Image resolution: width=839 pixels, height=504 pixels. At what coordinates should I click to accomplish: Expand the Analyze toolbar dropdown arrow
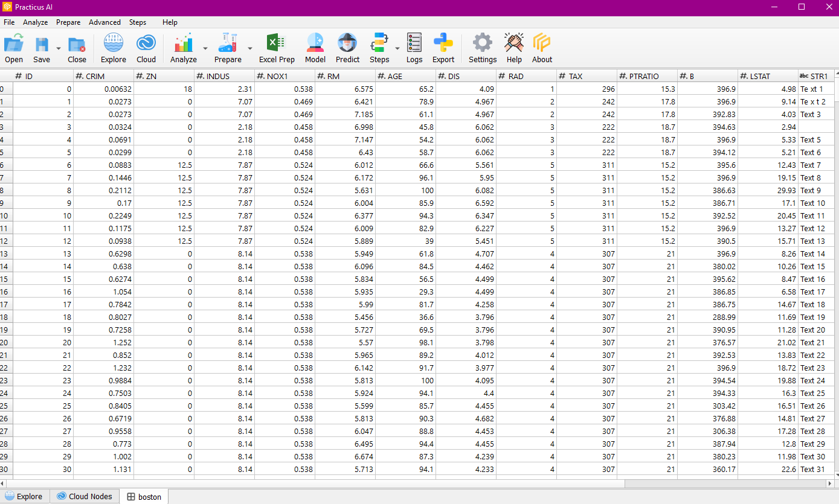pyautogui.click(x=205, y=48)
